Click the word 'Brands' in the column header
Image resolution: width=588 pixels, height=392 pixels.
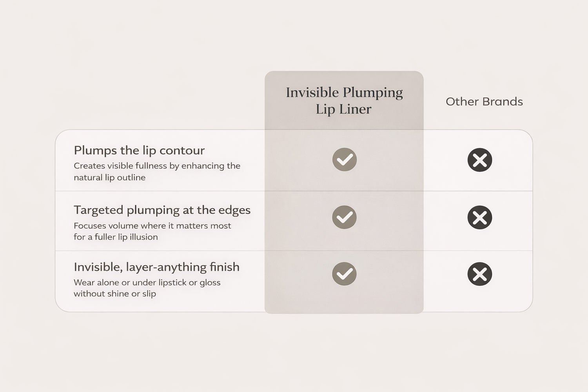pyautogui.click(x=503, y=102)
